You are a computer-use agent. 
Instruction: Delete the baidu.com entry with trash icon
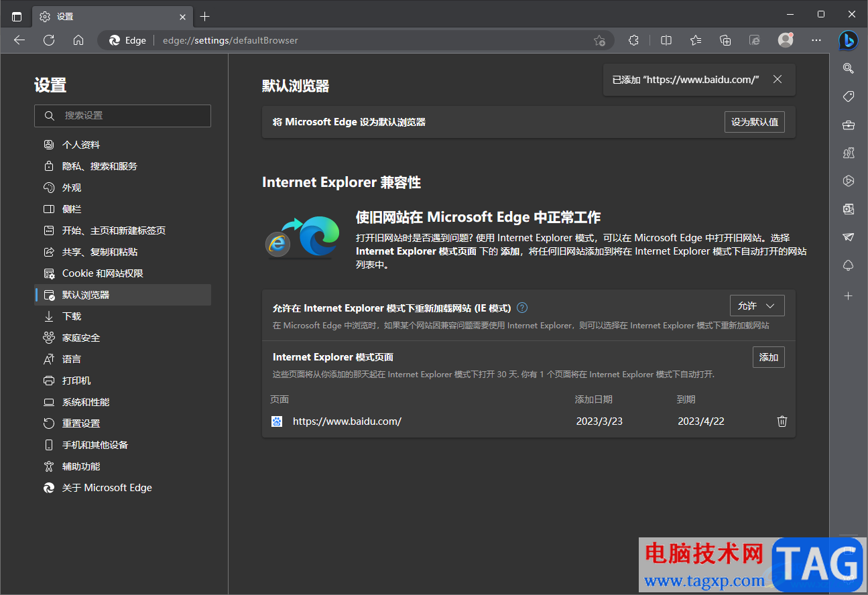782,421
